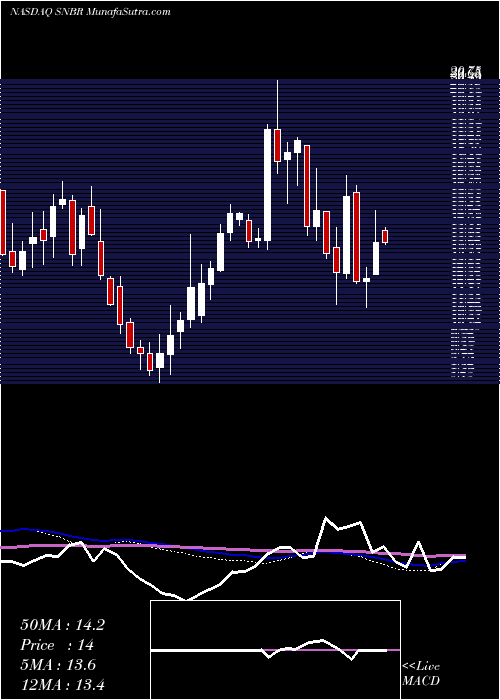This screenshot has height=700, width=500.
Task: Click the MACD inset chart box
Action: click(275, 650)
